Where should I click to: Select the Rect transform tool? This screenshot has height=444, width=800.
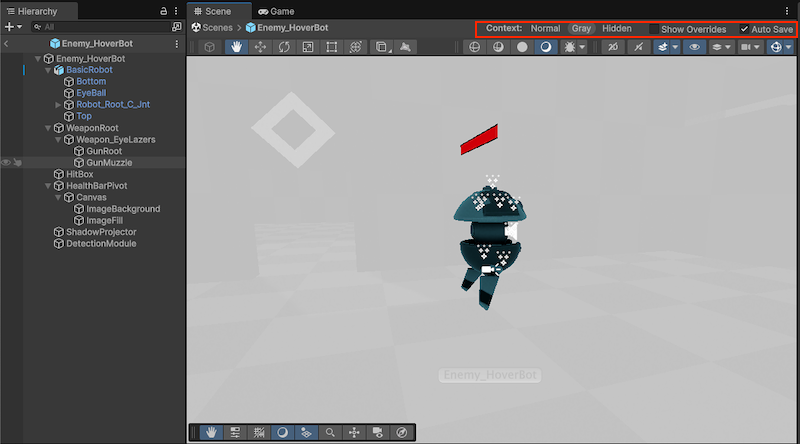pyautogui.click(x=332, y=47)
